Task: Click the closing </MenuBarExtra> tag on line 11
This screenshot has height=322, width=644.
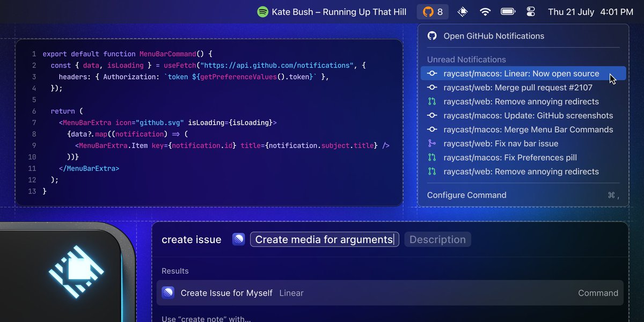Action: point(89,169)
